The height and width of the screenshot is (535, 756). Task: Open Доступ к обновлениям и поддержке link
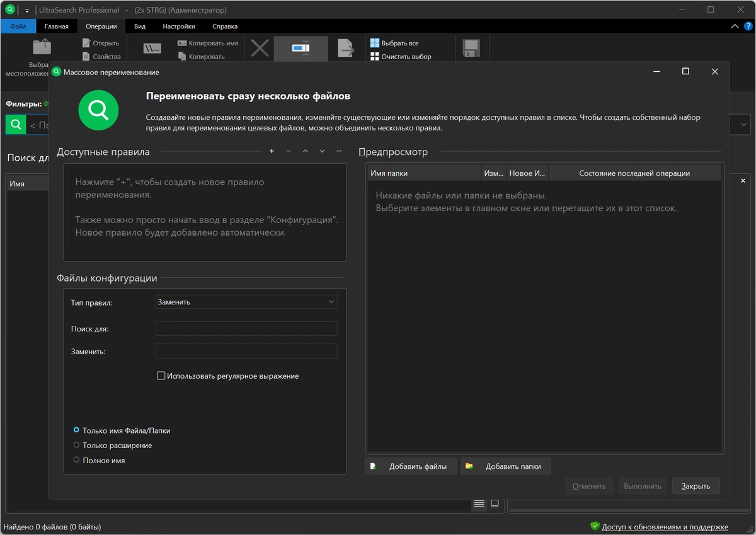(665, 527)
